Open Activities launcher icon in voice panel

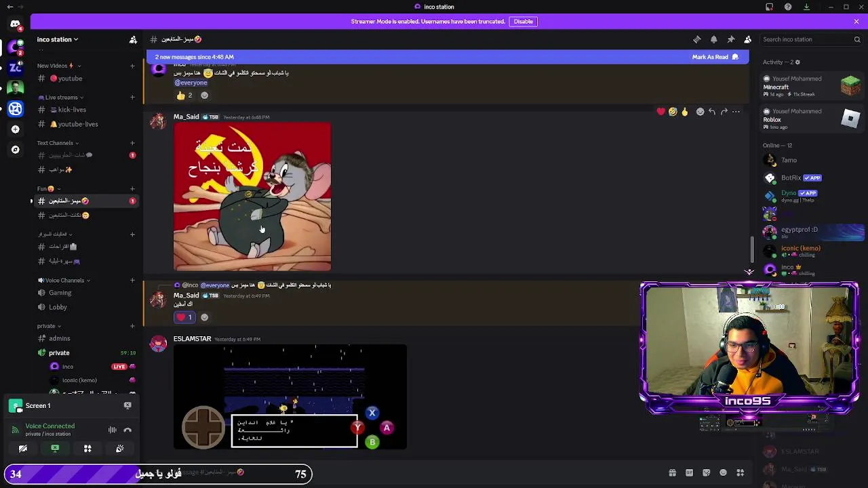pos(87,449)
